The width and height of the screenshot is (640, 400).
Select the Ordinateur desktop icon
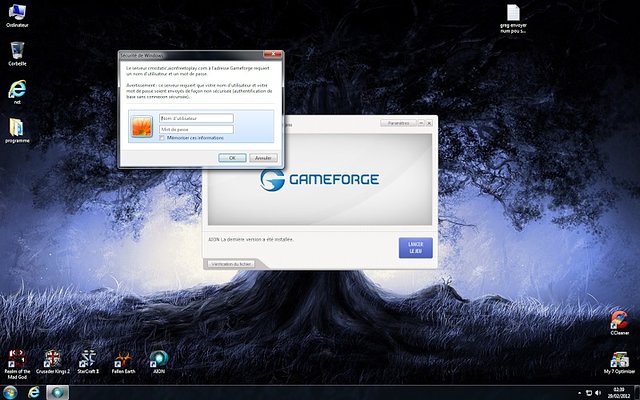[17, 12]
